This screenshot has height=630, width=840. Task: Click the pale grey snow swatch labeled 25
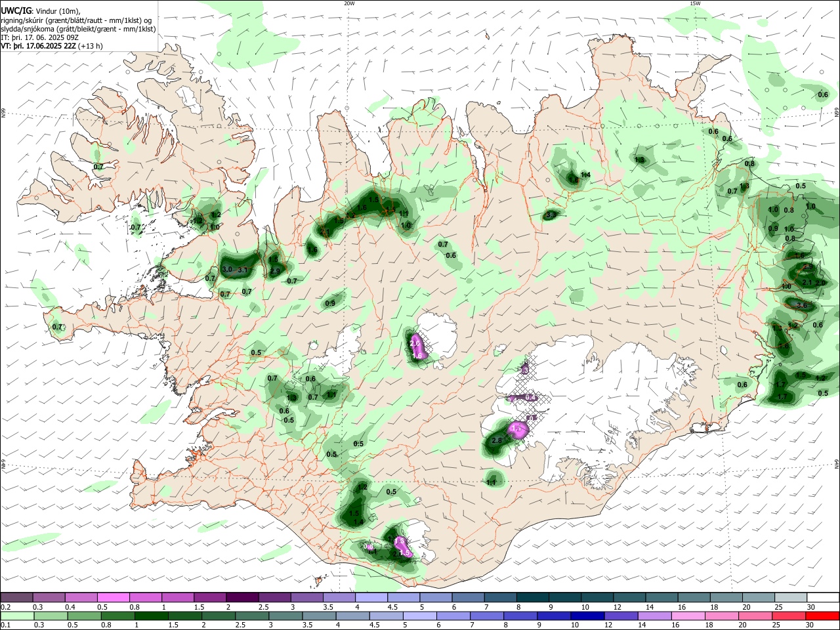pyautogui.click(x=791, y=597)
